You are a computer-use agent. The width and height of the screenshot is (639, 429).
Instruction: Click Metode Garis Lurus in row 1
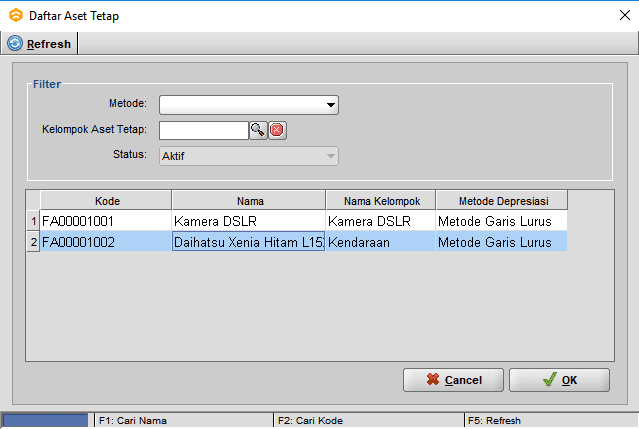pyautogui.click(x=502, y=221)
